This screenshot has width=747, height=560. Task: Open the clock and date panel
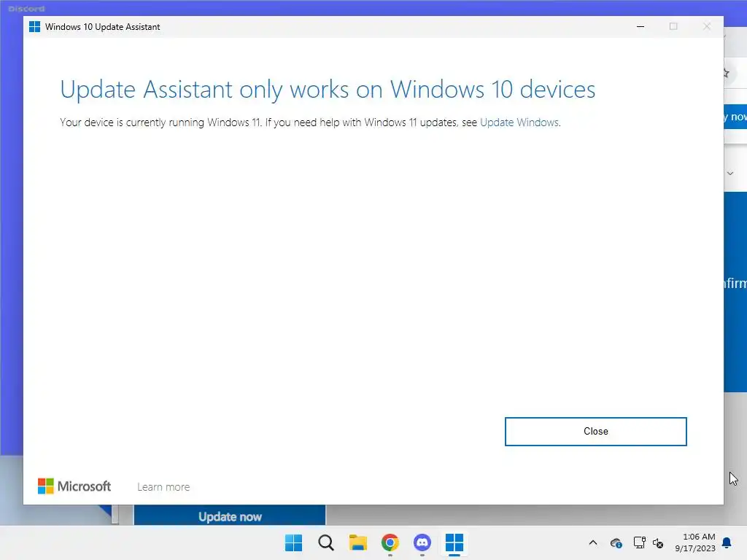click(x=695, y=542)
